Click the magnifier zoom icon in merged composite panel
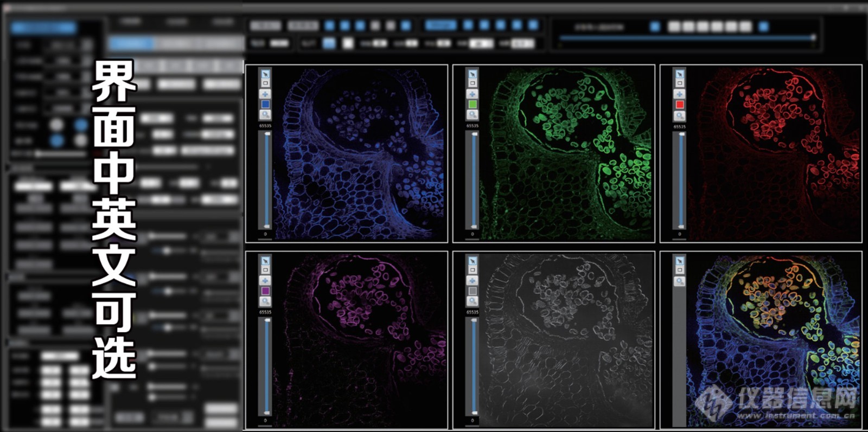868x432 pixels. coord(680,281)
